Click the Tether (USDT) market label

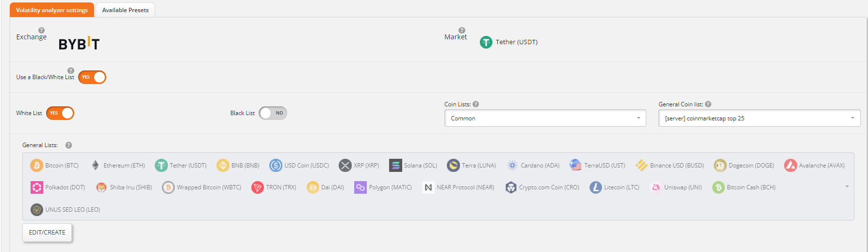coord(517,42)
